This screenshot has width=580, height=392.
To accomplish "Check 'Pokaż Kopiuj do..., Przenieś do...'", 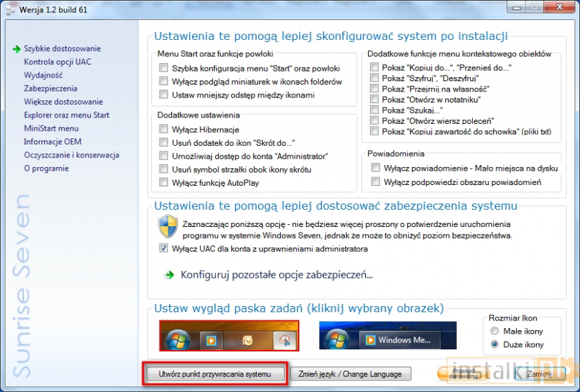I will [x=374, y=67].
